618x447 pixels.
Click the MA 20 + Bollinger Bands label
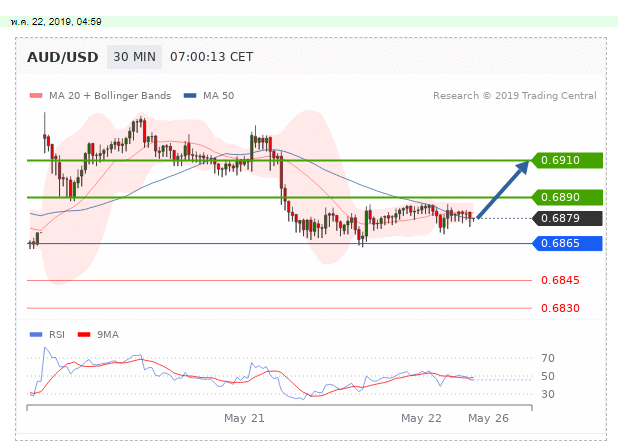(110, 96)
